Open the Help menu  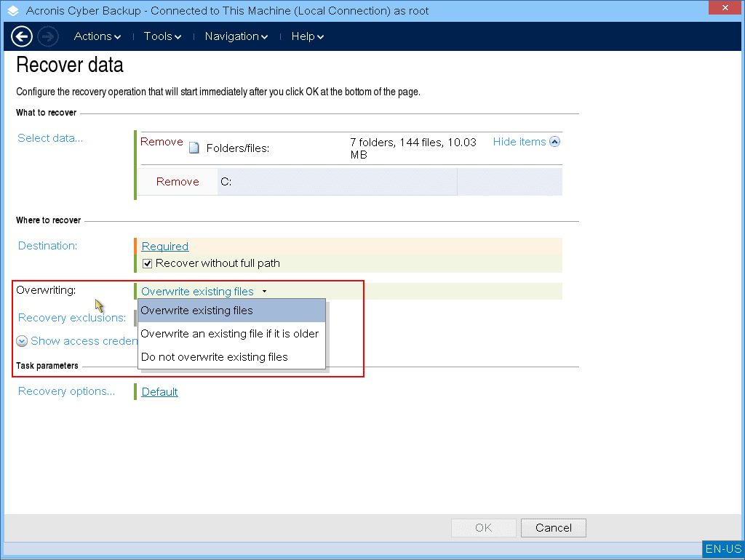tap(308, 36)
